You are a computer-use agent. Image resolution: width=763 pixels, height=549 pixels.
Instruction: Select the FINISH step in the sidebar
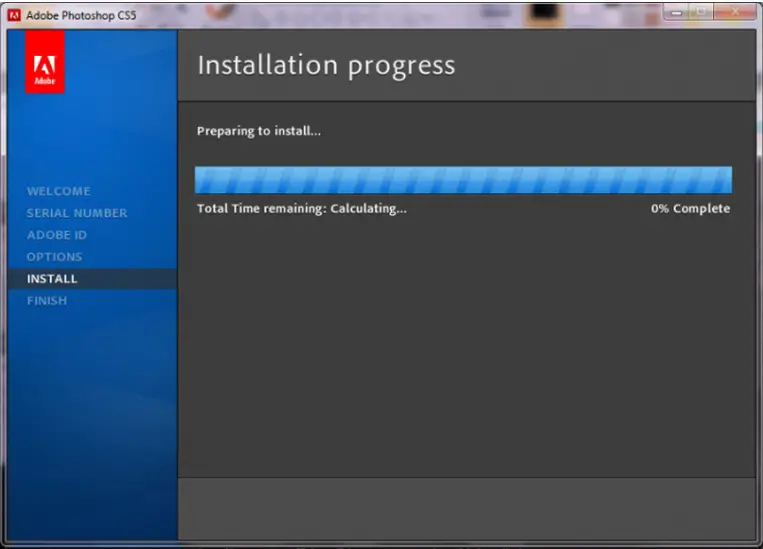tap(47, 301)
